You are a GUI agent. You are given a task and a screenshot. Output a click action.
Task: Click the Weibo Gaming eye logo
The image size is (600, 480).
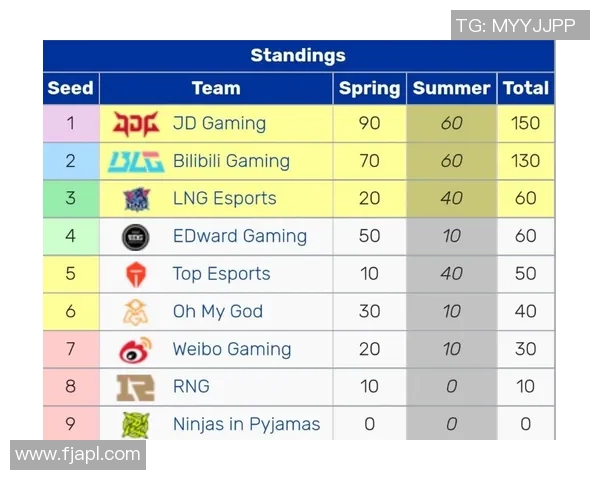[135, 350]
